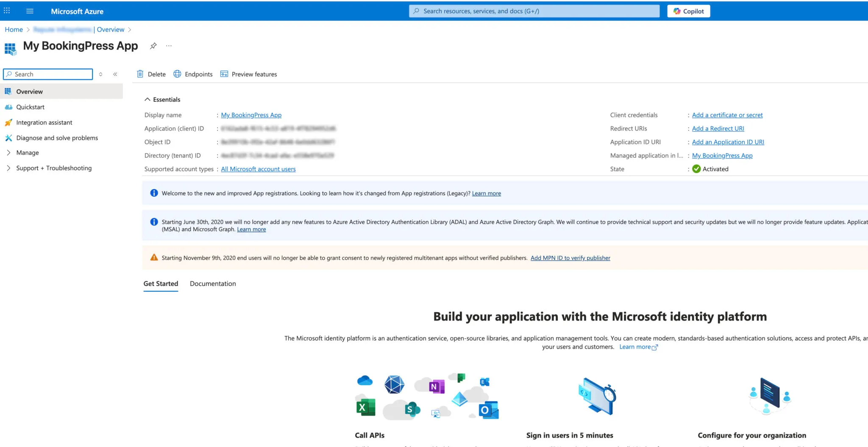Click the Endpoints globe icon

[x=177, y=74]
